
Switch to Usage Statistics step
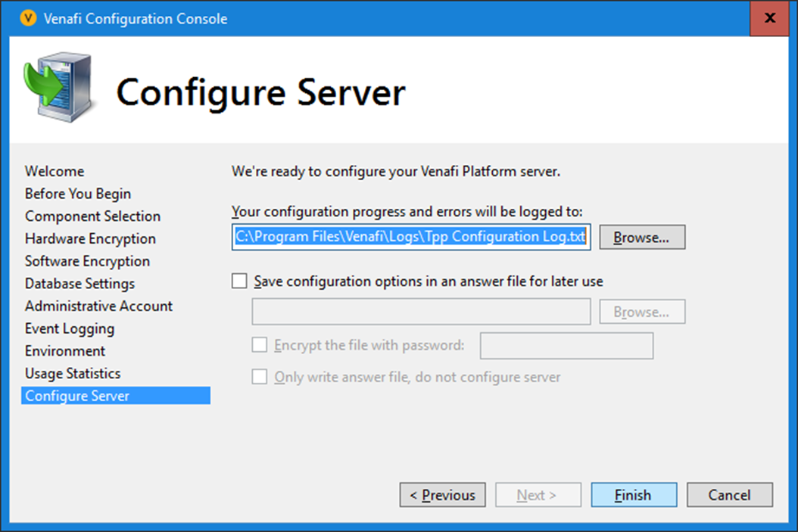coord(73,374)
